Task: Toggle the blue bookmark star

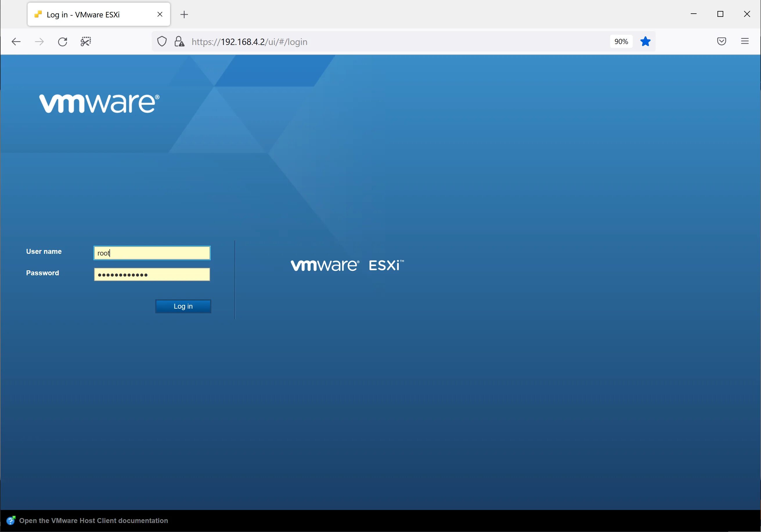Action: pos(645,42)
